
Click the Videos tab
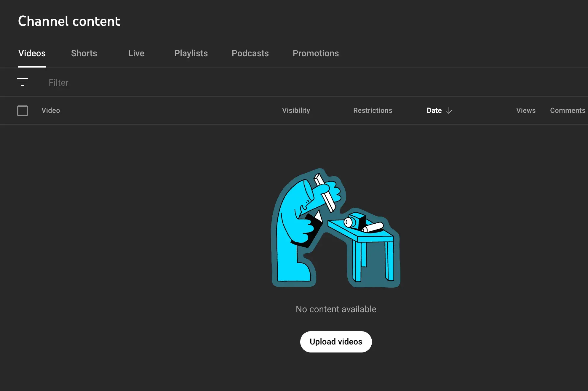(x=32, y=53)
